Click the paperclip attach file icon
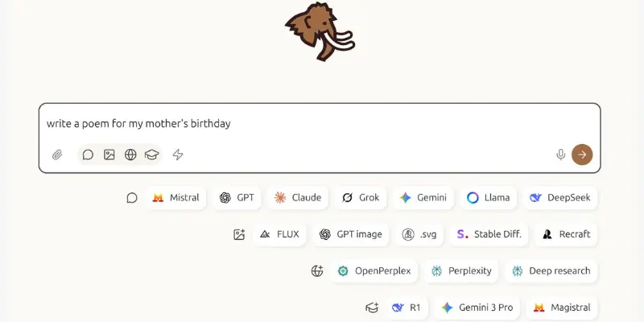Image resolution: width=644 pixels, height=322 pixels. click(57, 155)
